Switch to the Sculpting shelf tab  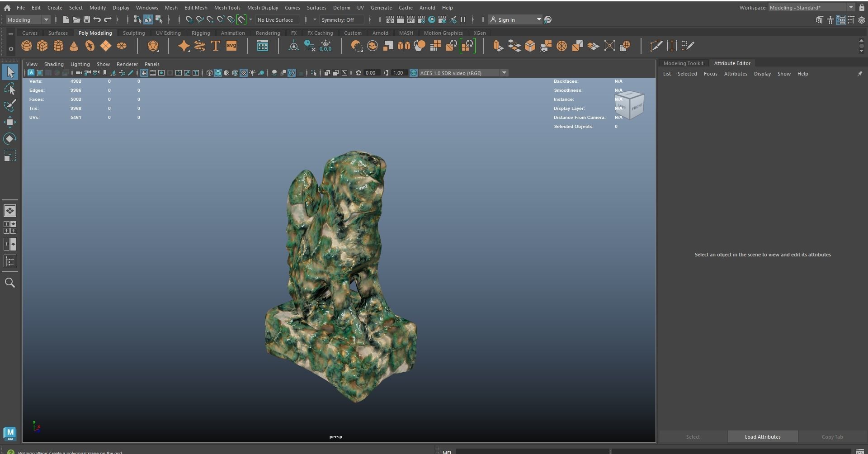134,33
